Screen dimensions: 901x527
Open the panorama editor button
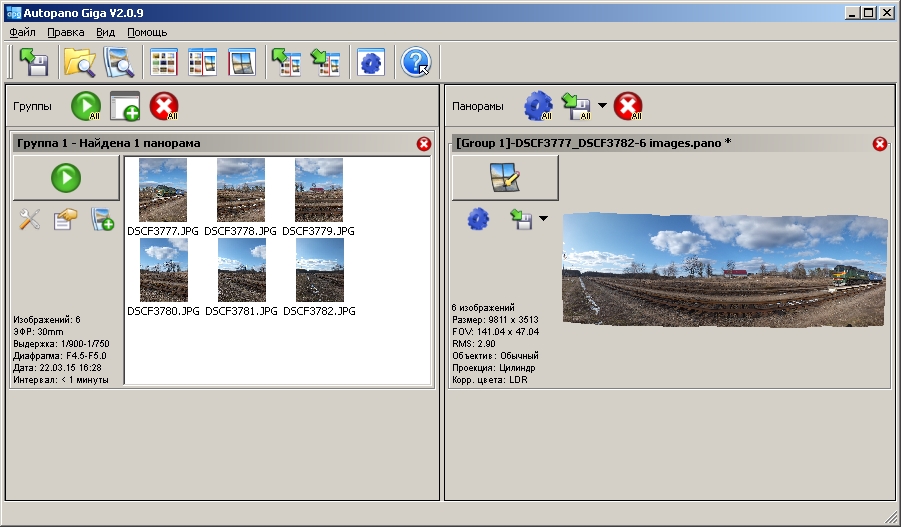(505, 178)
